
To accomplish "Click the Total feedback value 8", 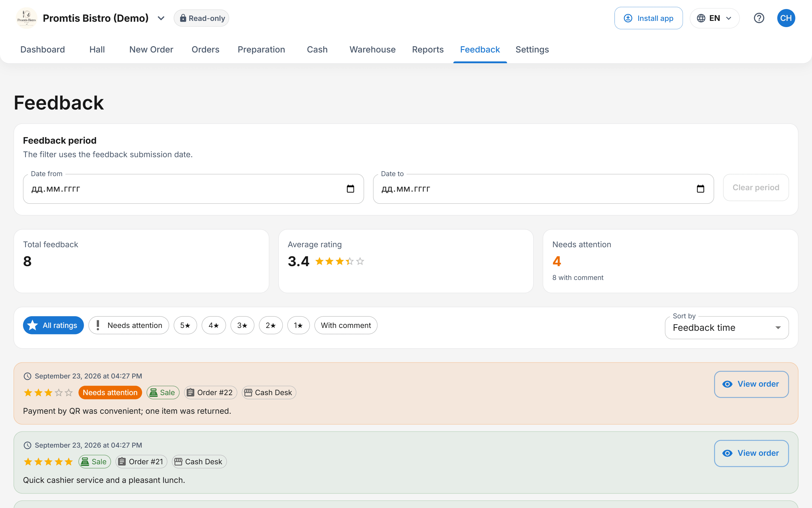I will coord(27,261).
